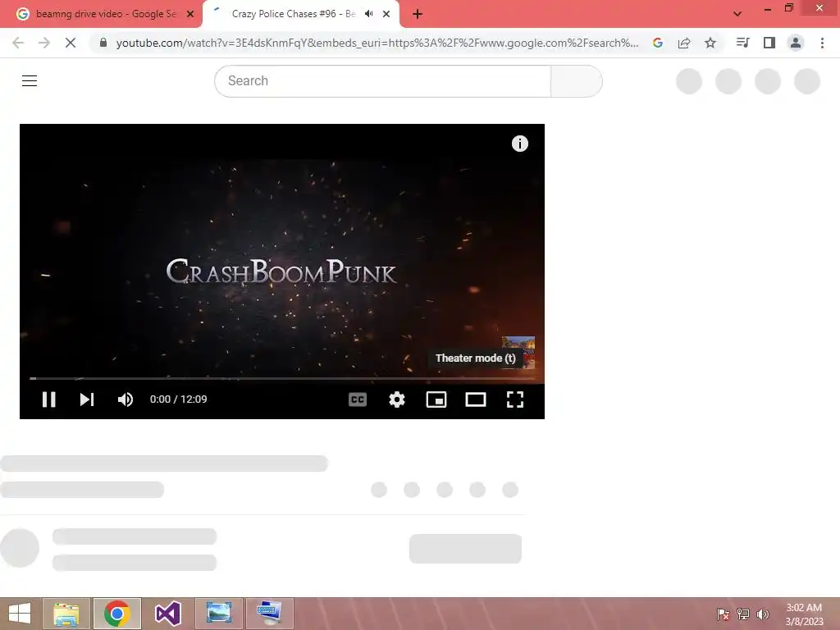Open the network status tray icon

[743, 614]
